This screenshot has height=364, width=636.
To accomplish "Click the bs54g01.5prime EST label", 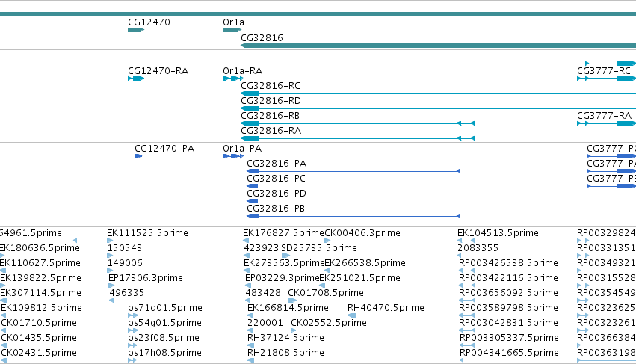I will (x=164, y=324).
